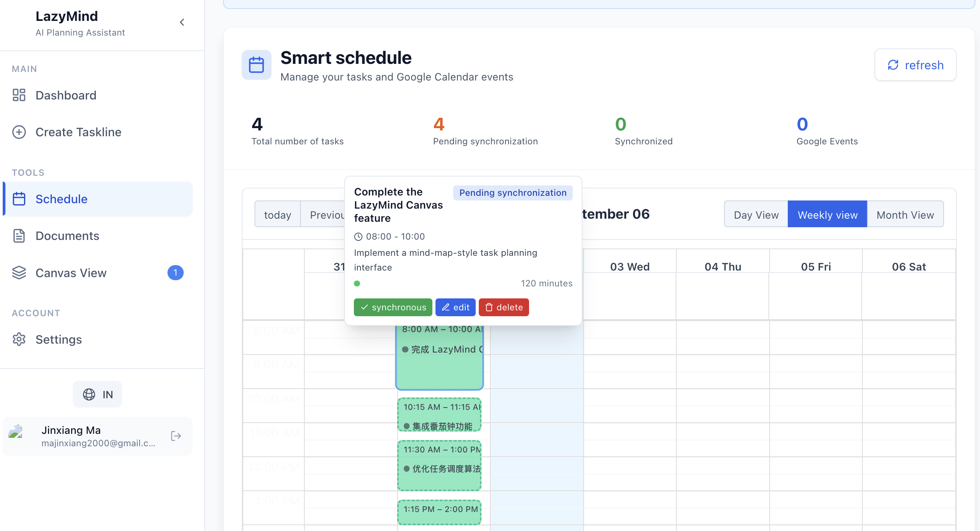Switch to Weekly view
Viewport: 980px width, 531px height.
[x=828, y=214]
